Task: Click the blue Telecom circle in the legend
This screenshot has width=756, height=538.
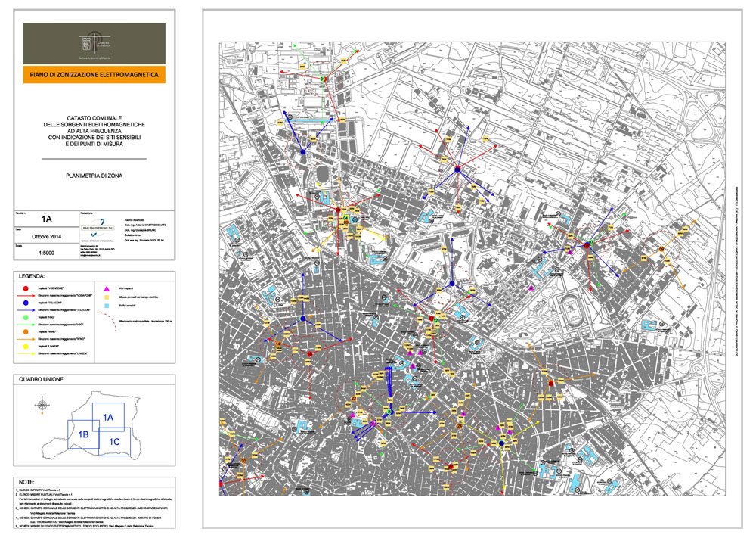Action: [26, 303]
